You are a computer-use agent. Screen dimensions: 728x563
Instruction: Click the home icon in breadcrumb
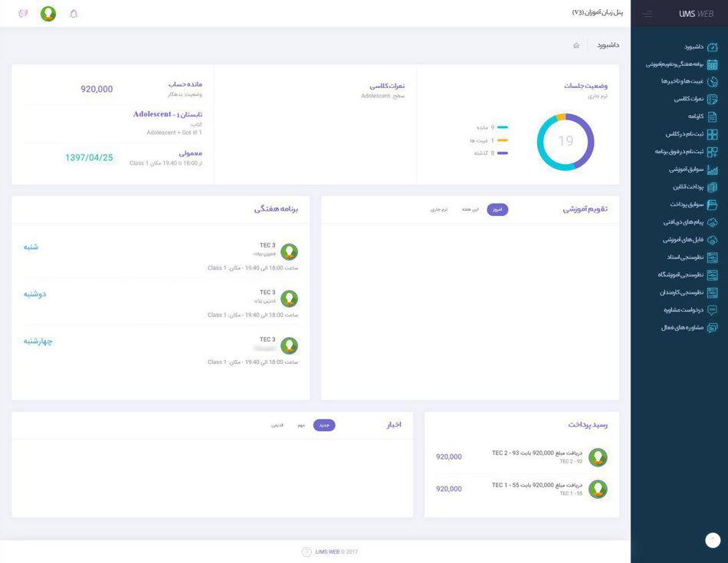[x=576, y=45]
